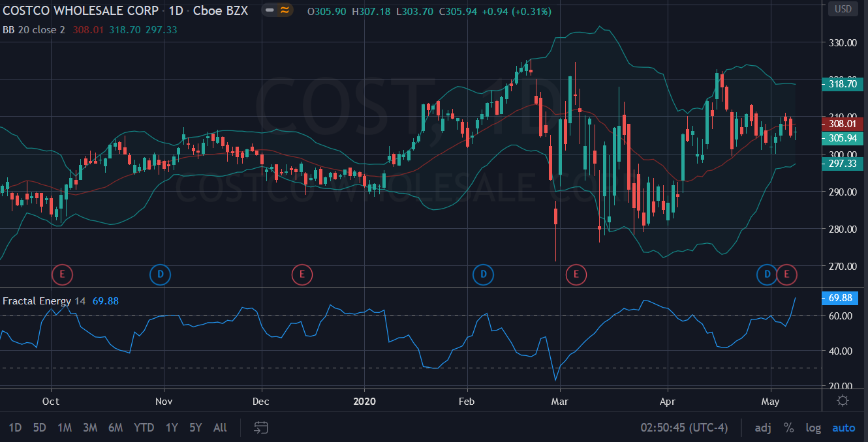Click the close value C305.94 in header
Screen dimensions: 868x442
click(x=457, y=12)
